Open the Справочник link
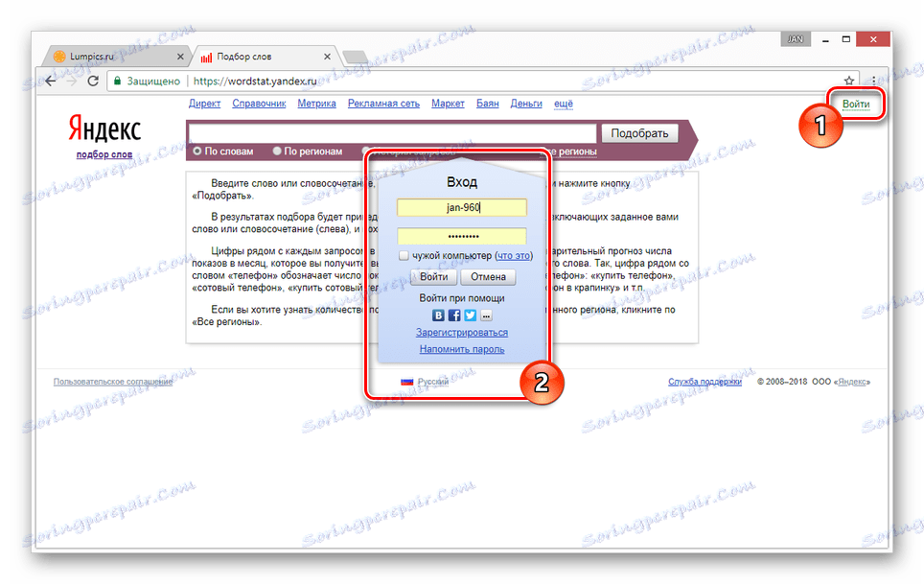924x584 pixels. (x=259, y=104)
